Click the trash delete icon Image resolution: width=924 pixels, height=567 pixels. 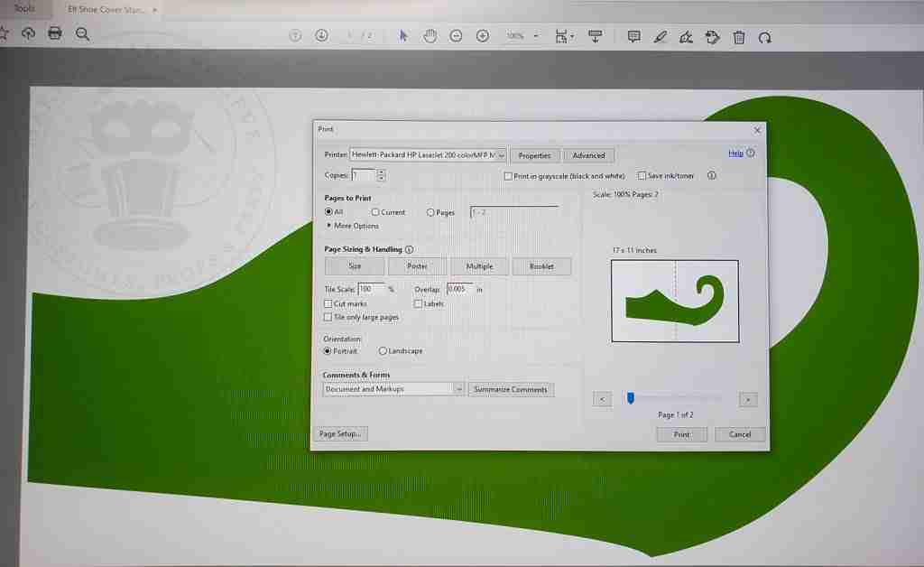(x=739, y=38)
